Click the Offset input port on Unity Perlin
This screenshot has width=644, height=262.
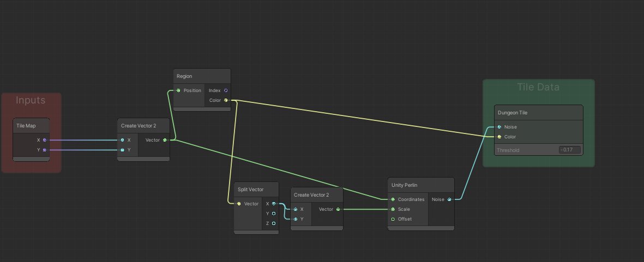(393, 220)
